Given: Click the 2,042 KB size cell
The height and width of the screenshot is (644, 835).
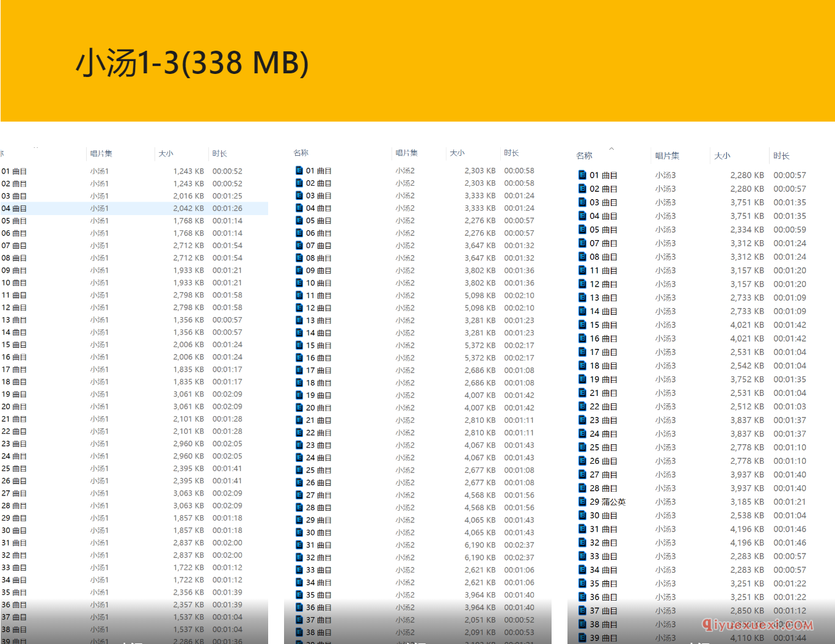Looking at the screenshot, I should click(188, 208).
